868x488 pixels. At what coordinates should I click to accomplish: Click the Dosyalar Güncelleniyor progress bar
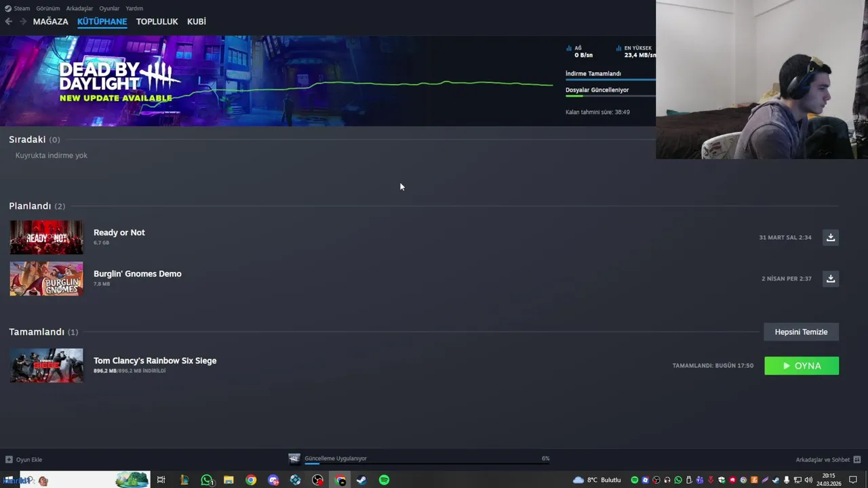(610, 96)
